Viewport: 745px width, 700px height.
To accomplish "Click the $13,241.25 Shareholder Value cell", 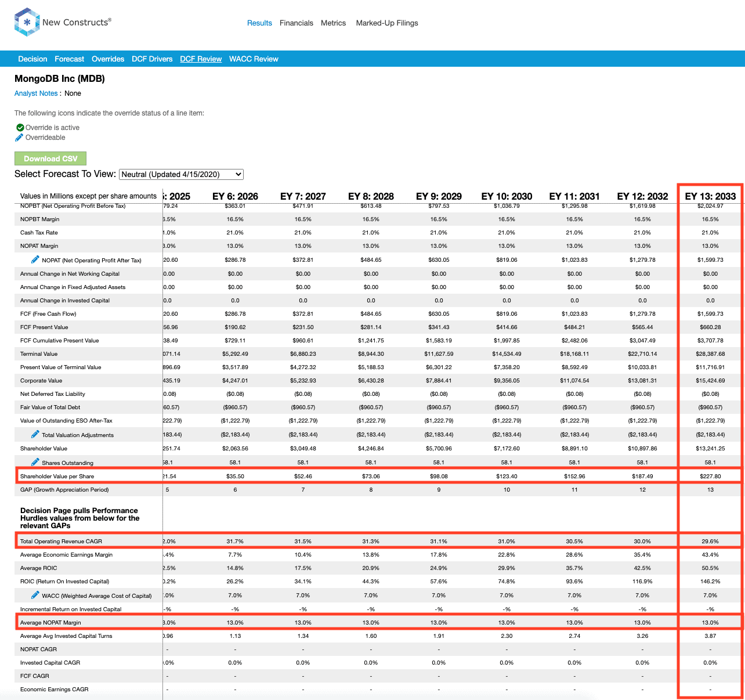I will click(x=710, y=448).
